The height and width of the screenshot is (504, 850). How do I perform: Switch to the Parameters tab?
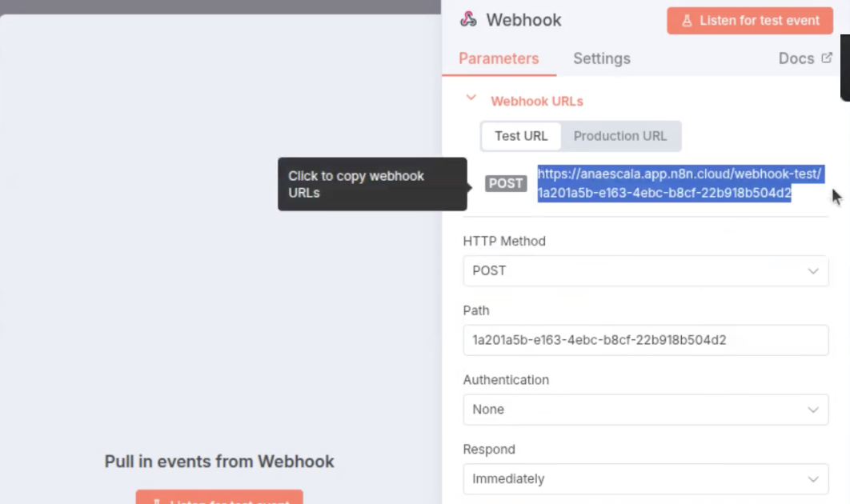click(x=499, y=58)
